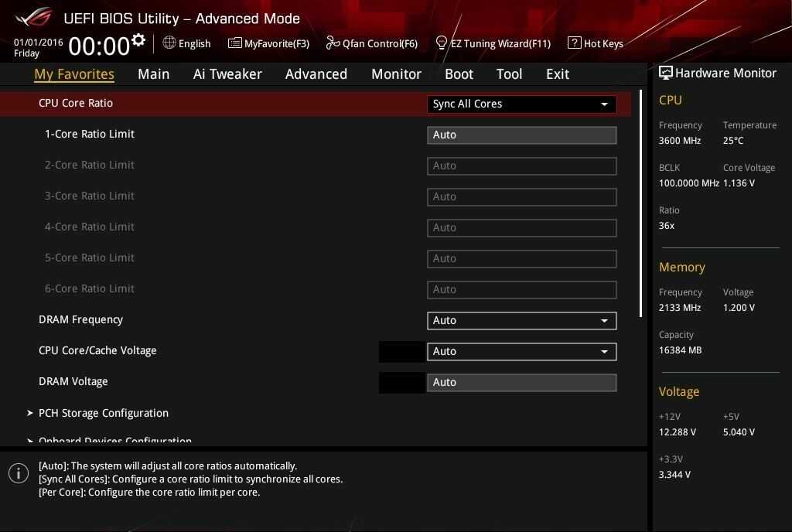This screenshot has height=532, width=792.
Task: Click the DRAM Voltage value field
Action: pyautogui.click(x=521, y=382)
